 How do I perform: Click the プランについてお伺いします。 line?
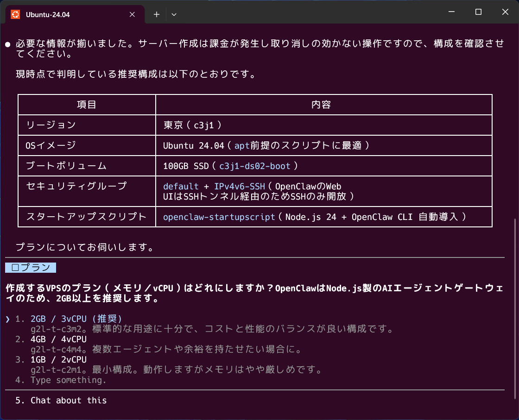click(x=85, y=247)
